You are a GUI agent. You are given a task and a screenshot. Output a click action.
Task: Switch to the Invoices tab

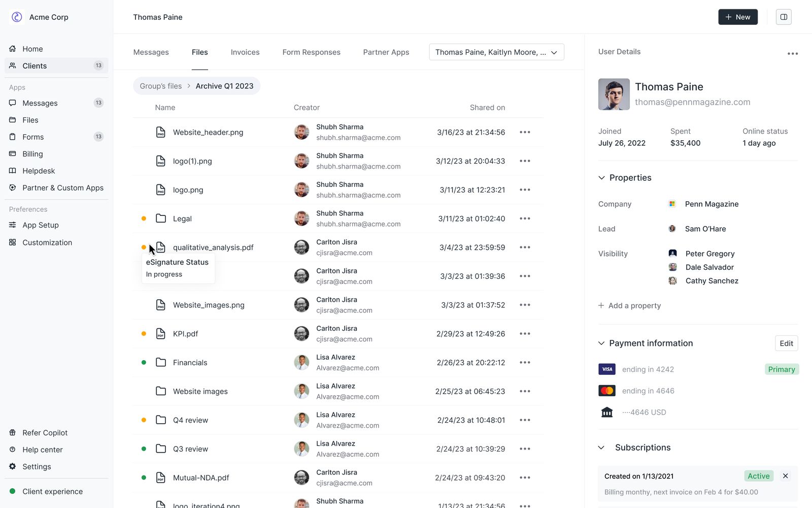tap(245, 52)
